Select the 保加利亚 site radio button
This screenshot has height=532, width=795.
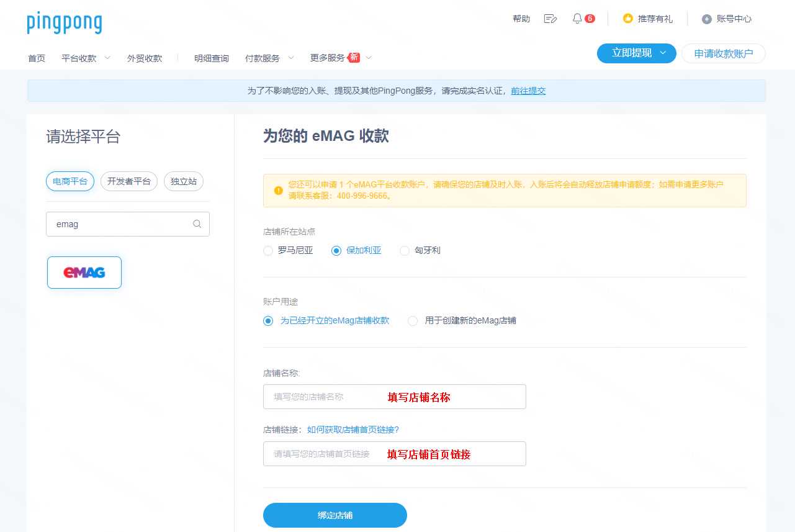click(336, 251)
